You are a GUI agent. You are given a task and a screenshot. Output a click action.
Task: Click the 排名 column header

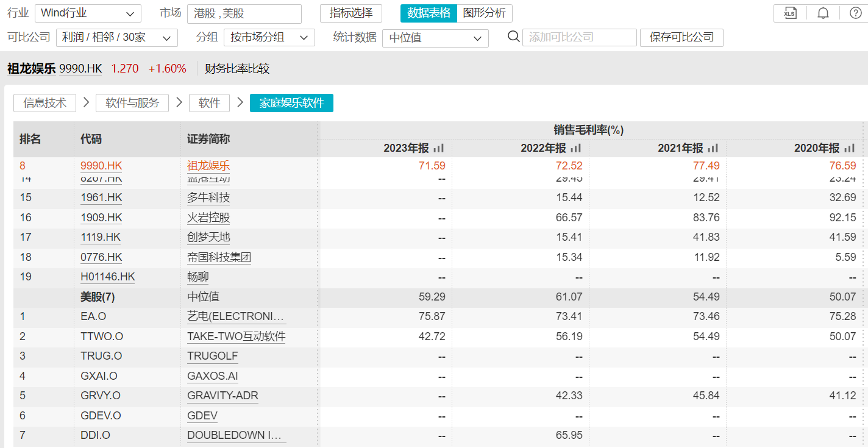(30, 139)
